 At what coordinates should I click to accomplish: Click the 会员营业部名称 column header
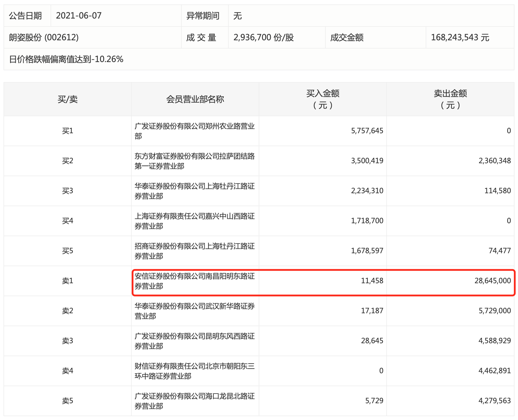(195, 99)
